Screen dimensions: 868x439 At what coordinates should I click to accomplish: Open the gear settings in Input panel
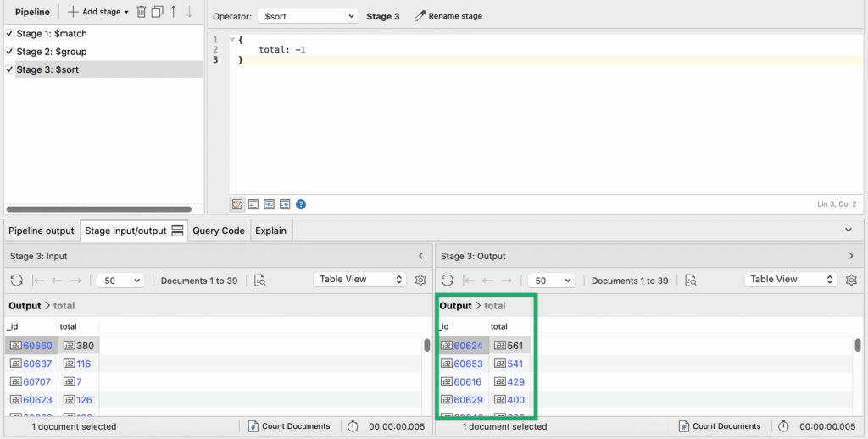[x=420, y=281]
